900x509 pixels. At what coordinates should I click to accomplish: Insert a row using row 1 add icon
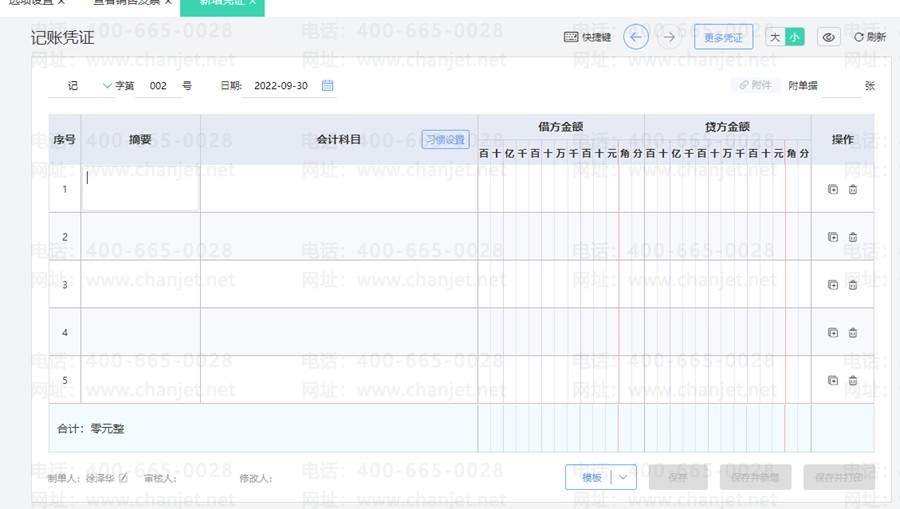833,189
